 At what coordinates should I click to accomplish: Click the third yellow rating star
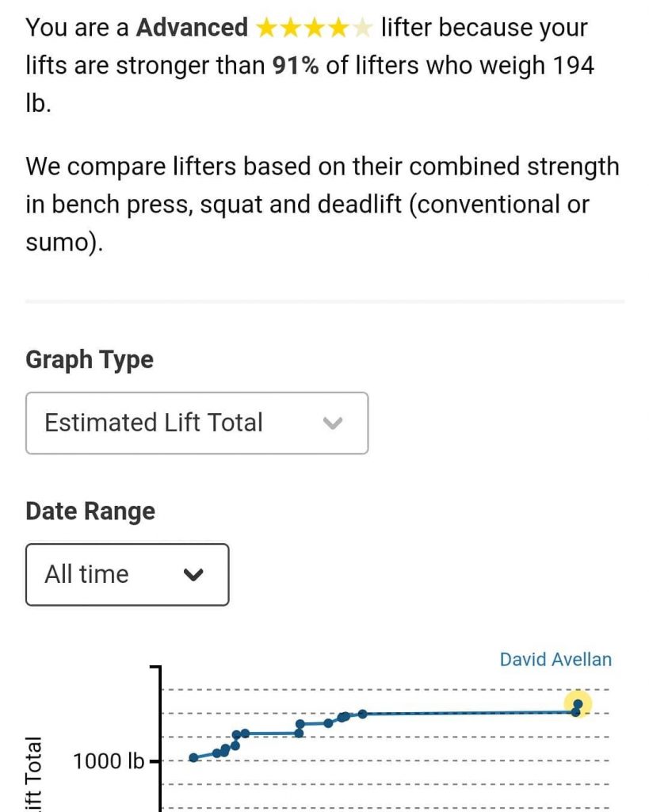pos(314,29)
